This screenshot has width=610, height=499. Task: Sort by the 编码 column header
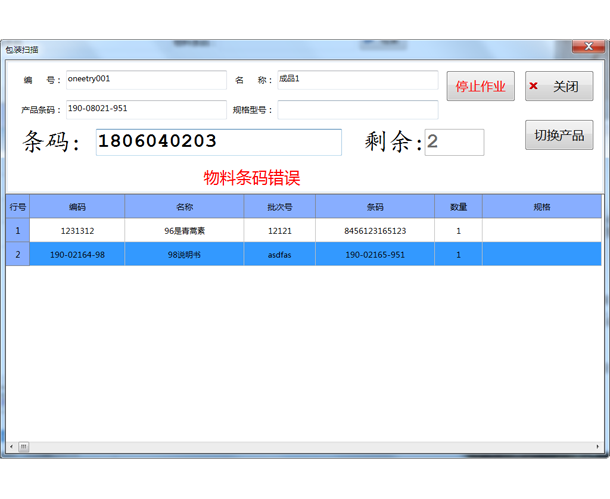(x=77, y=207)
